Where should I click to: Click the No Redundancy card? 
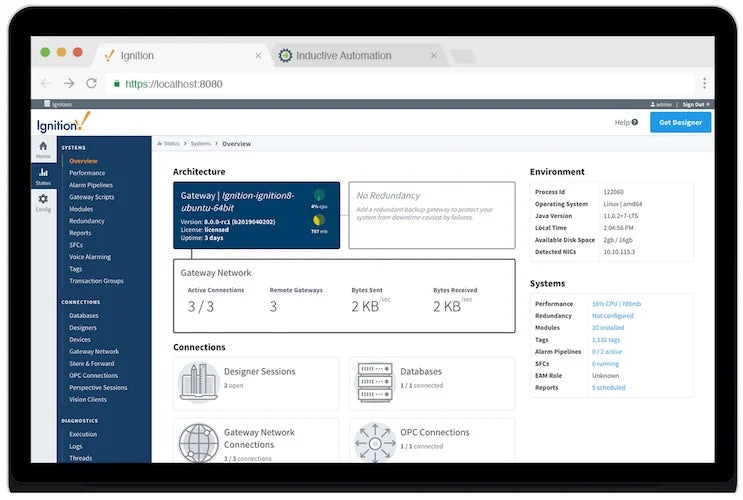click(432, 215)
